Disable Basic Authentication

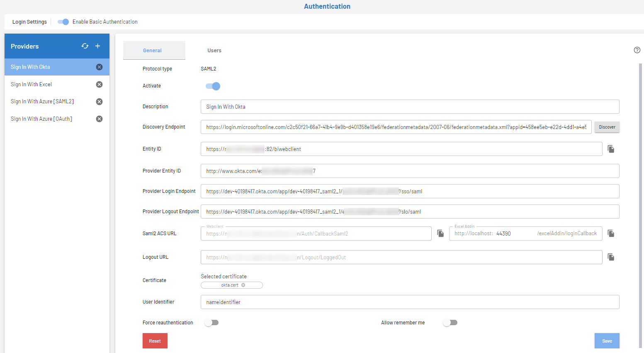tap(63, 22)
